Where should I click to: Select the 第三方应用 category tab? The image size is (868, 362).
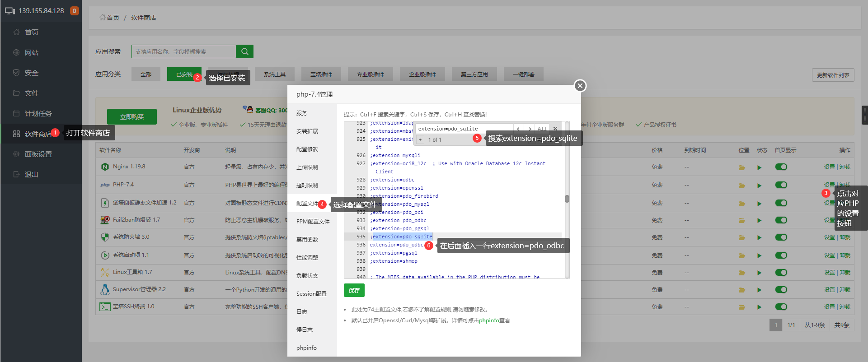474,74
